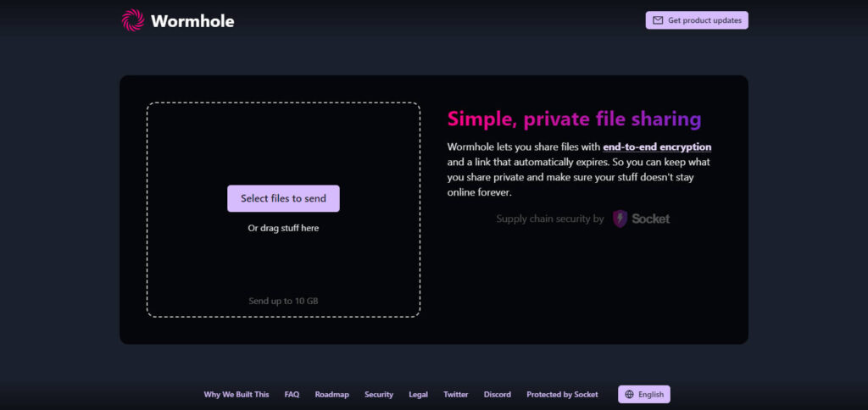Open the Security footer link
Screen dimensions: 868x410
point(379,395)
